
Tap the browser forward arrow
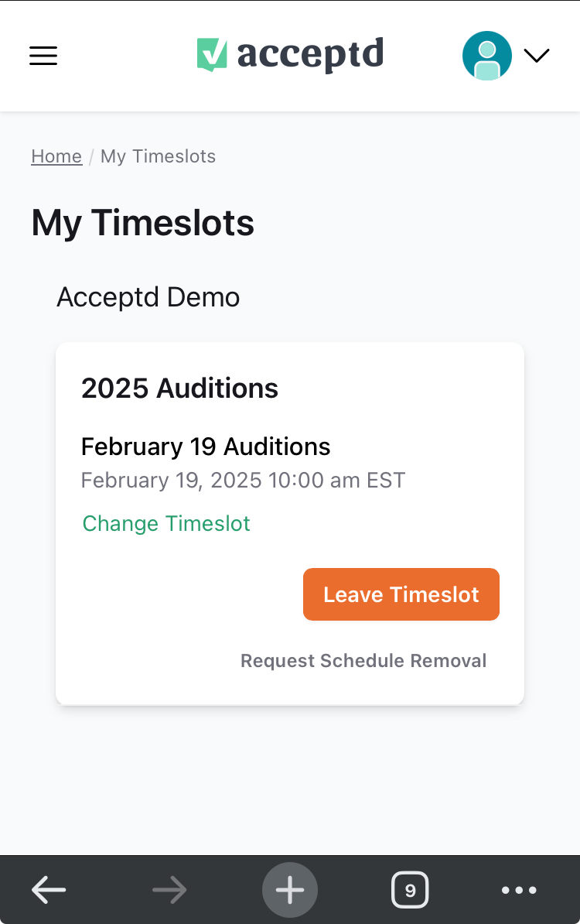[x=169, y=890]
